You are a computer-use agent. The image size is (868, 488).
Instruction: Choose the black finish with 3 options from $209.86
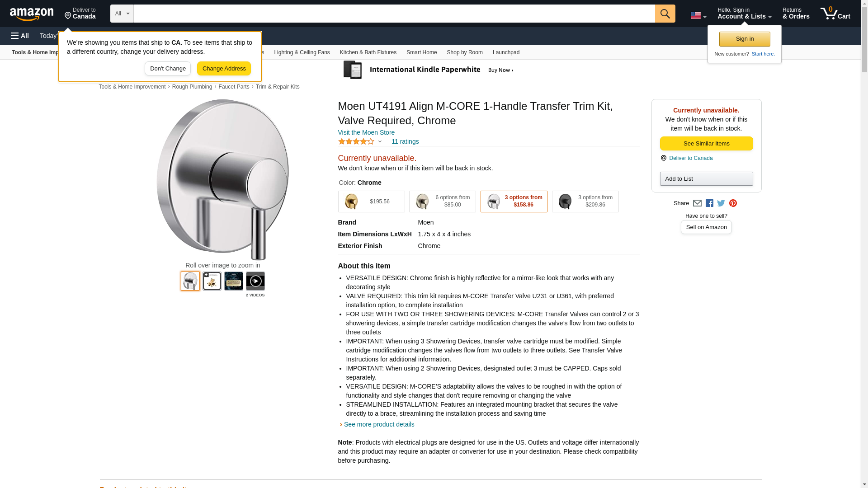[585, 202]
